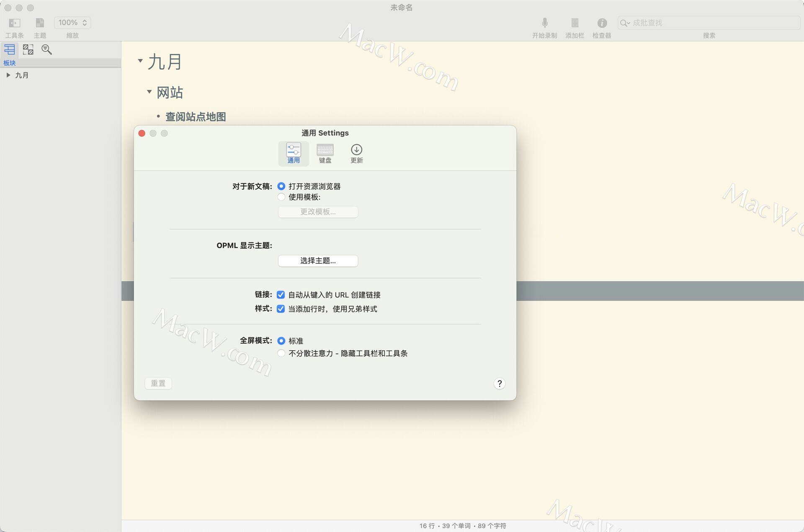Switch to the 更新 settings tab

pos(356,153)
